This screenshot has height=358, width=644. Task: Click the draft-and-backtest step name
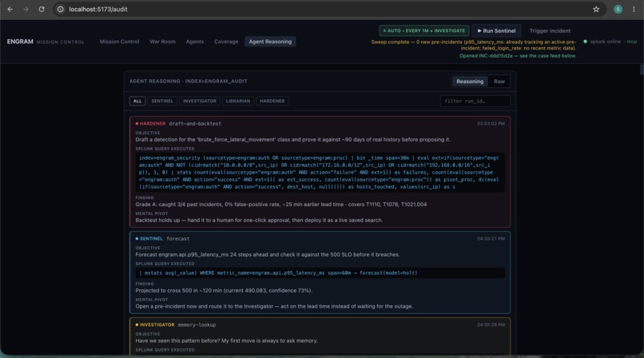(195, 124)
